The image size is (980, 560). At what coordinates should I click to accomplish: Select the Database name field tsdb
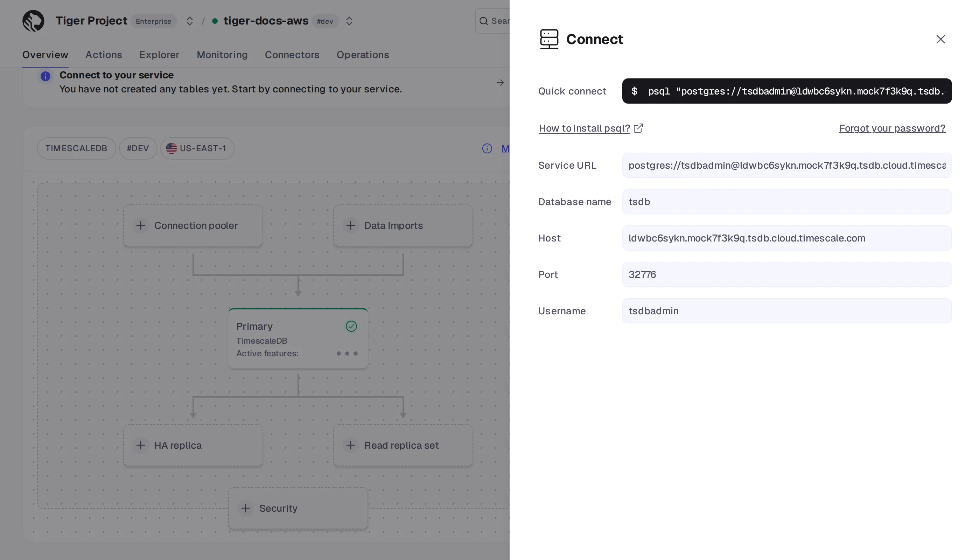coord(786,202)
